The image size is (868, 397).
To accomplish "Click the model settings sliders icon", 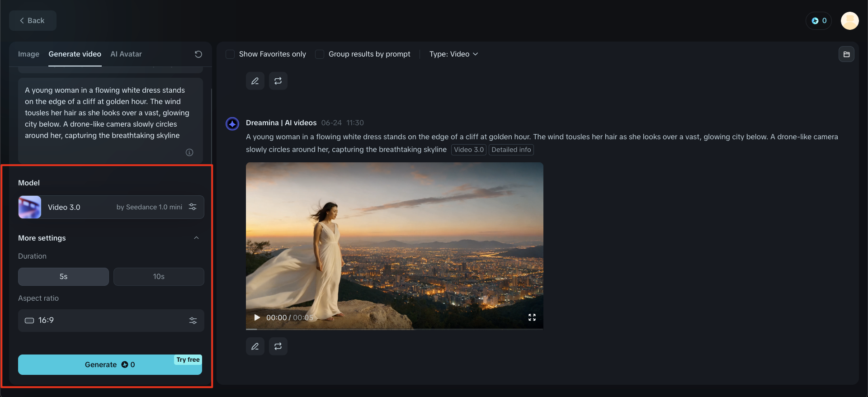I will (x=193, y=207).
